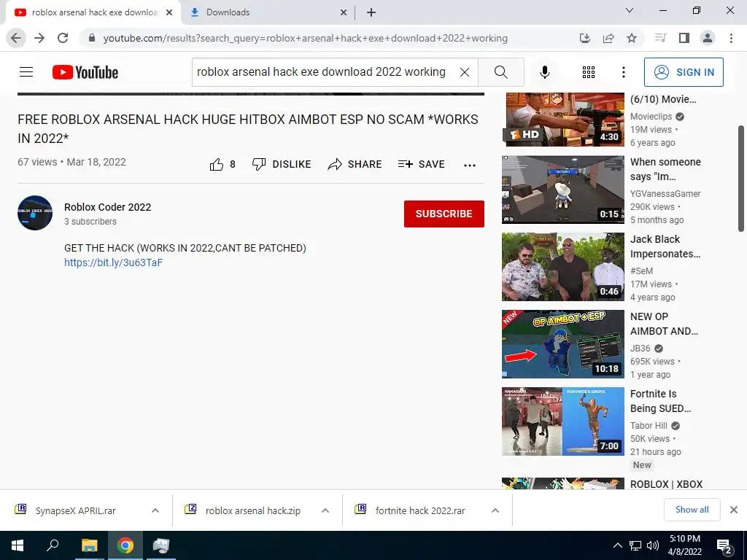Close the Downloads tab
Viewport: 747px width, 560px height.
coord(344,12)
